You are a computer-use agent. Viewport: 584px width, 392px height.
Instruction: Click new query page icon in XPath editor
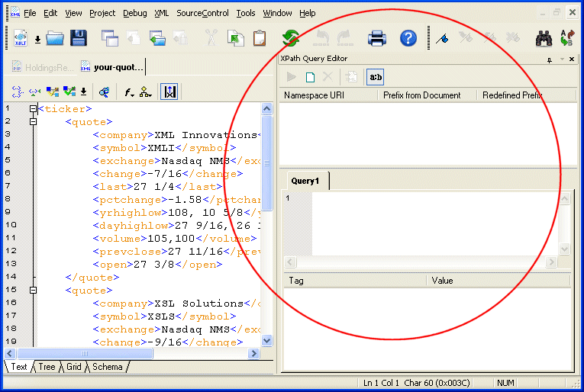310,76
